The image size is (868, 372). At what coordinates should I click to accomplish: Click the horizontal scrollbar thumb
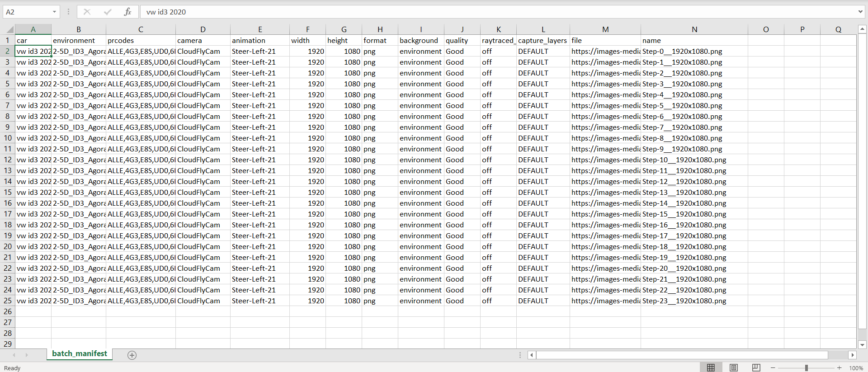[682, 355]
